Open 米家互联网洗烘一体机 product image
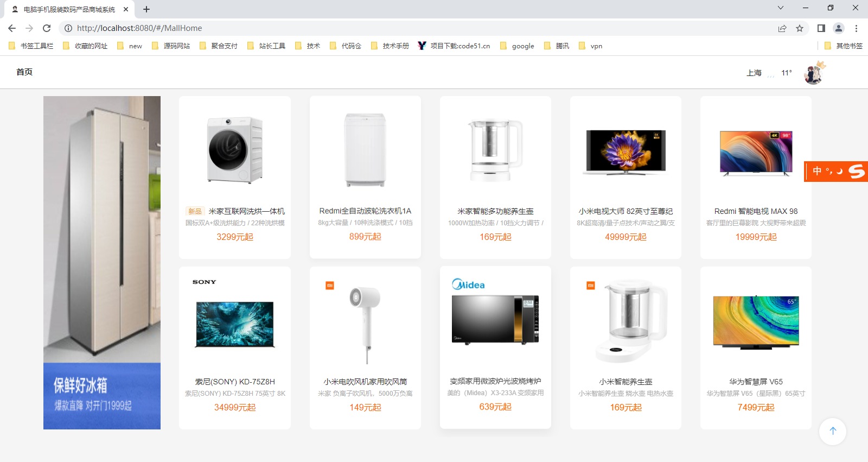Image resolution: width=868 pixels, height=462 pixels. click(235, 150)
